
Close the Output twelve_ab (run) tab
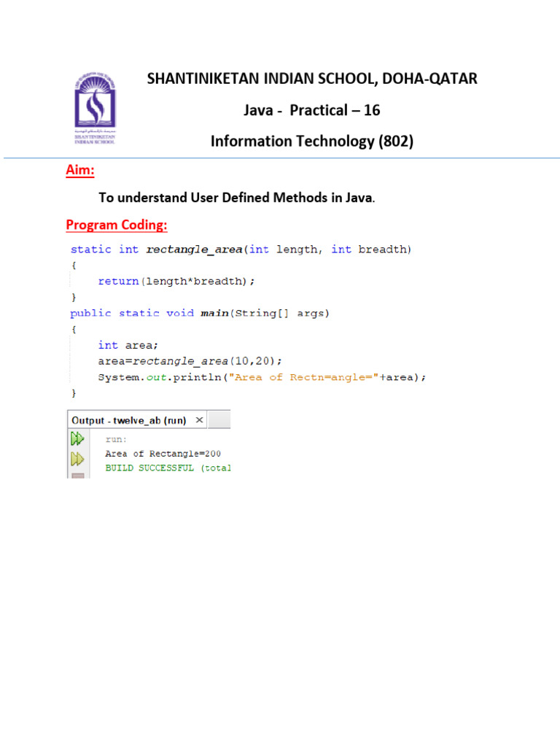click(x=200, y=419)
